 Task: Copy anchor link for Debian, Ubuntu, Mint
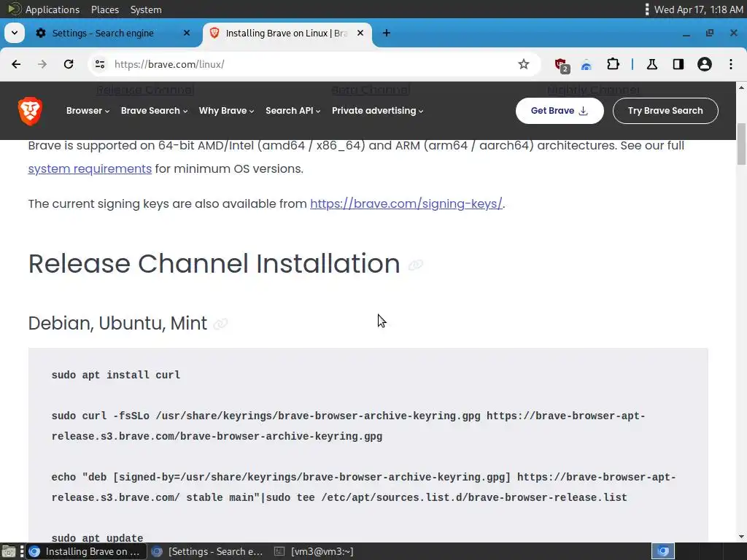click(220, 324)
